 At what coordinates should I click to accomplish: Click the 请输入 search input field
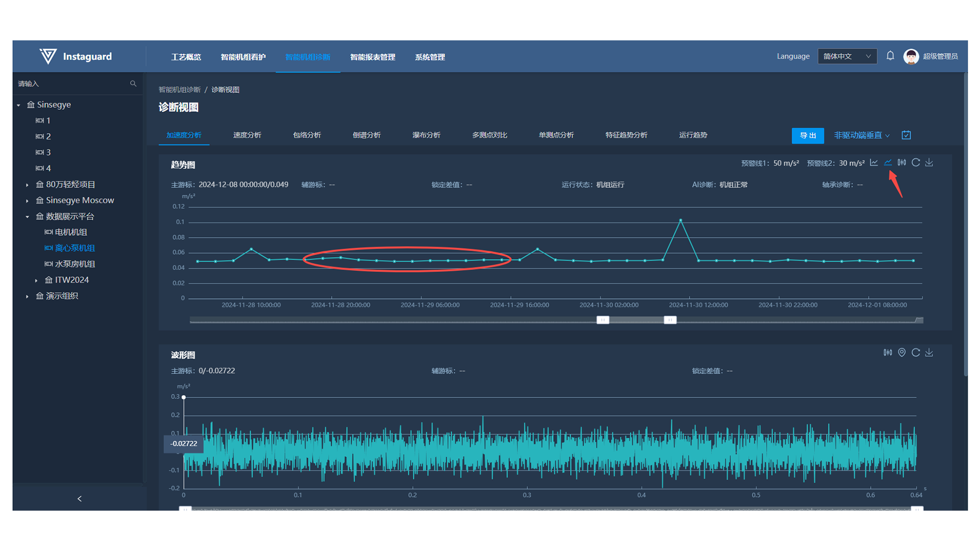tap(71, 84)
